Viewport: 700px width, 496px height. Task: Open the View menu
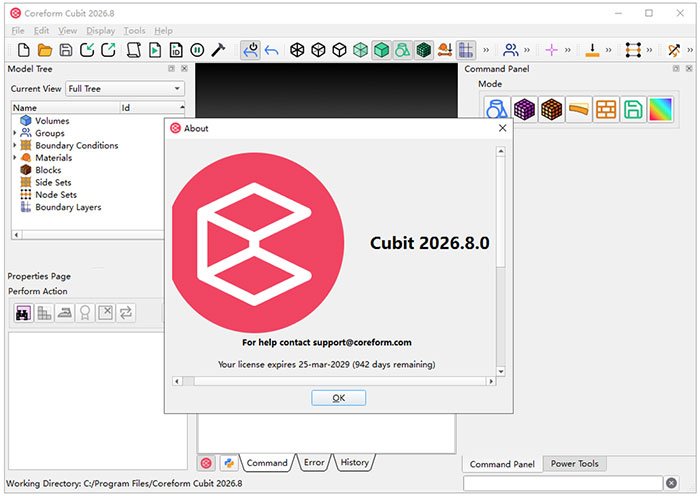[x=67, y=31]
